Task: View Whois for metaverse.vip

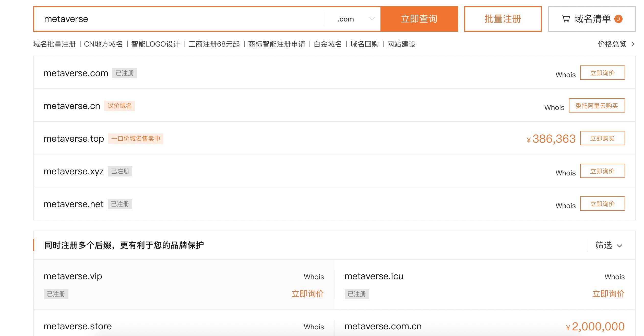Action: [314, 277]
